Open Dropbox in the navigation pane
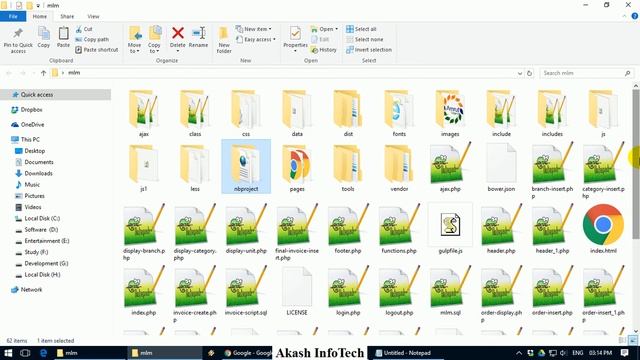The image size is (640, 360). (27, 110)
